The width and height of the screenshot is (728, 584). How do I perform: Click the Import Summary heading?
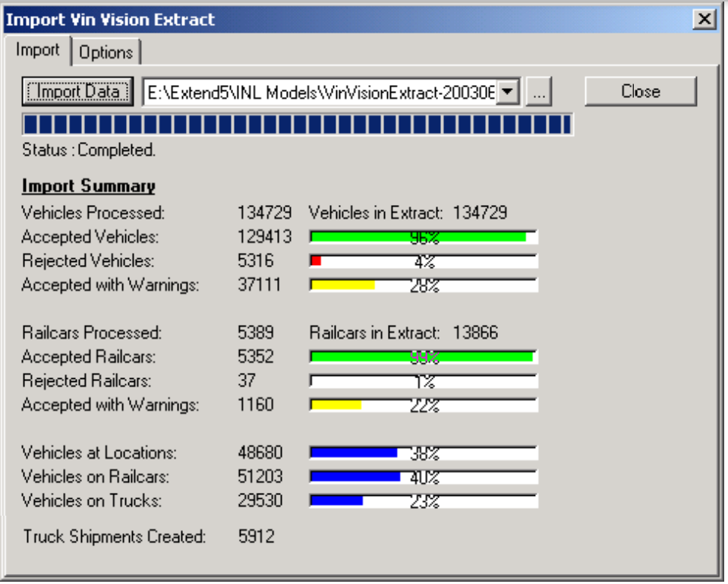point(88,186)
